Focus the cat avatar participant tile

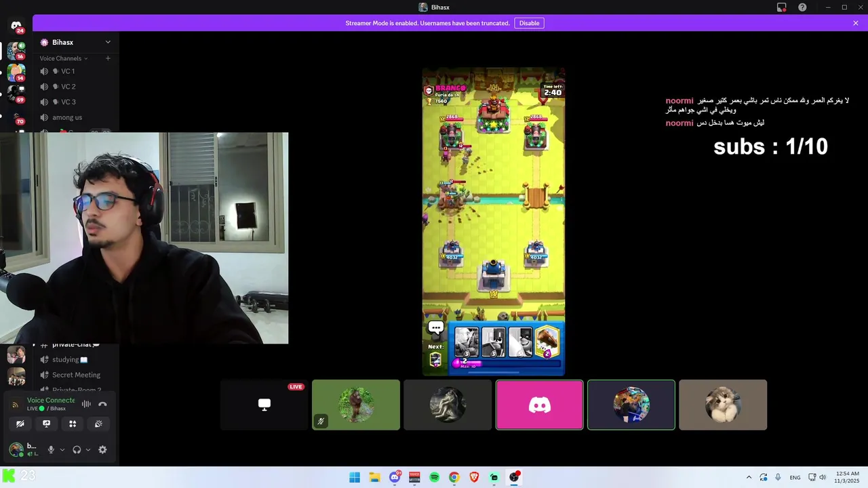click(x=723, y=405)
